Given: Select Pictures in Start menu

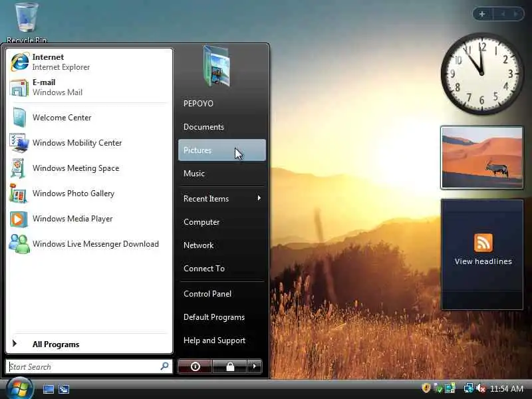Looking at the screenshot, I should (x=222, y=150).
